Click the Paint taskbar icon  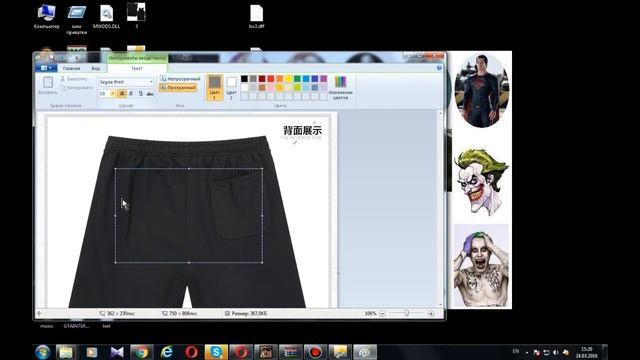pyautogui.click(x=364, y=352)
